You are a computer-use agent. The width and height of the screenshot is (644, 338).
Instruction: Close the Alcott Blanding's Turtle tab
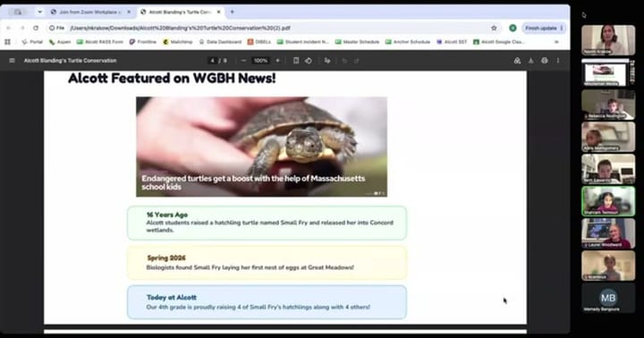(218, 12)
